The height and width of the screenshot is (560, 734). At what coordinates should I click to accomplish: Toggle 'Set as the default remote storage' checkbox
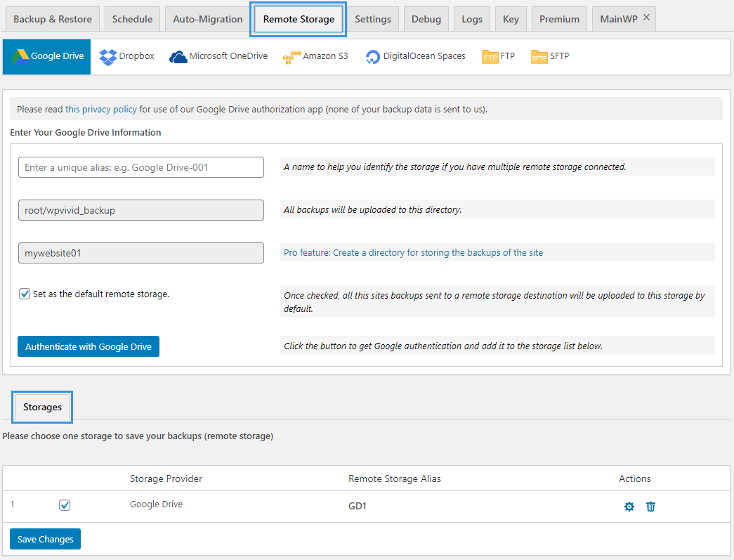(25, 294)
